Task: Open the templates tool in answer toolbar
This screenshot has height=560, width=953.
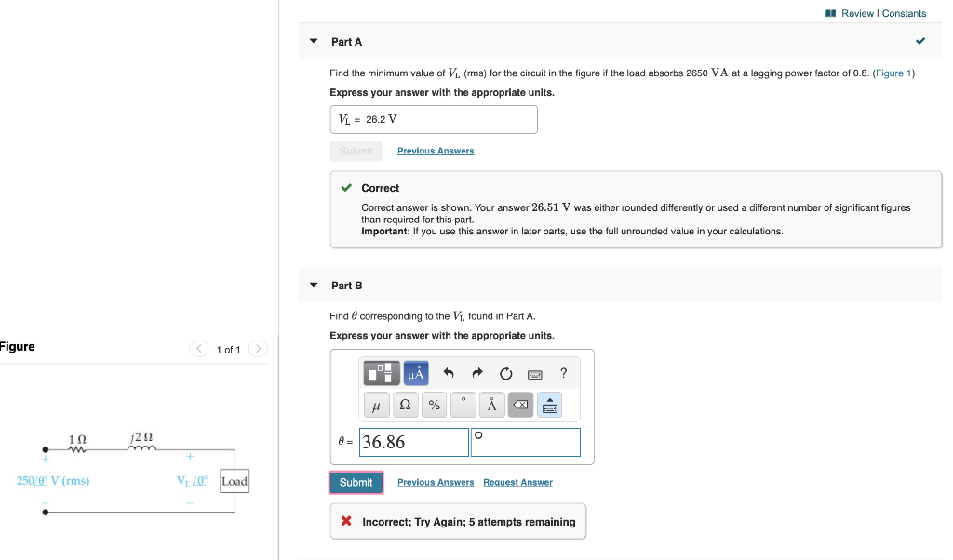Action: pos(381,373)
